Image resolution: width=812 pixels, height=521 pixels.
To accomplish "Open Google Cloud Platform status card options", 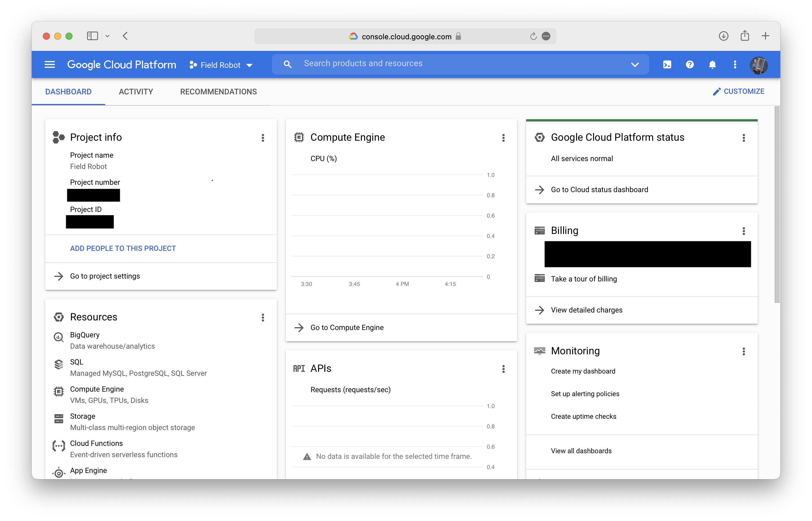I will click(x=744, y=138).
